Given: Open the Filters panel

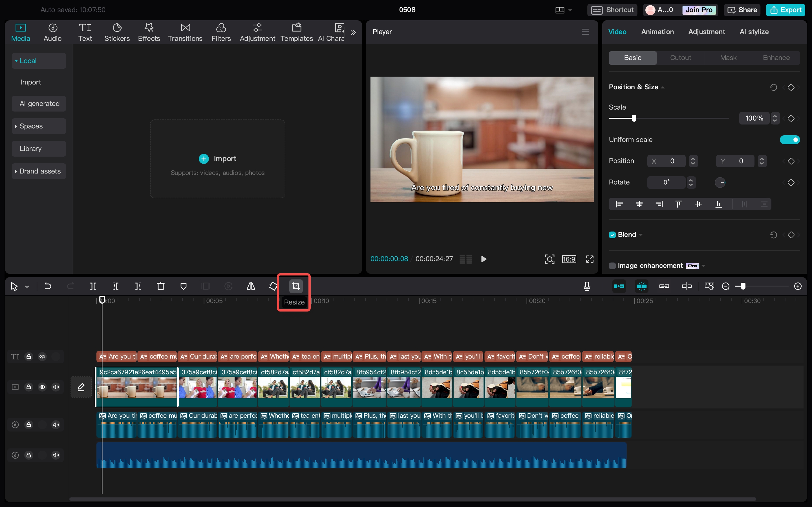Looking at the screenshot, I should pyautogui.click(x=221, y=32).
